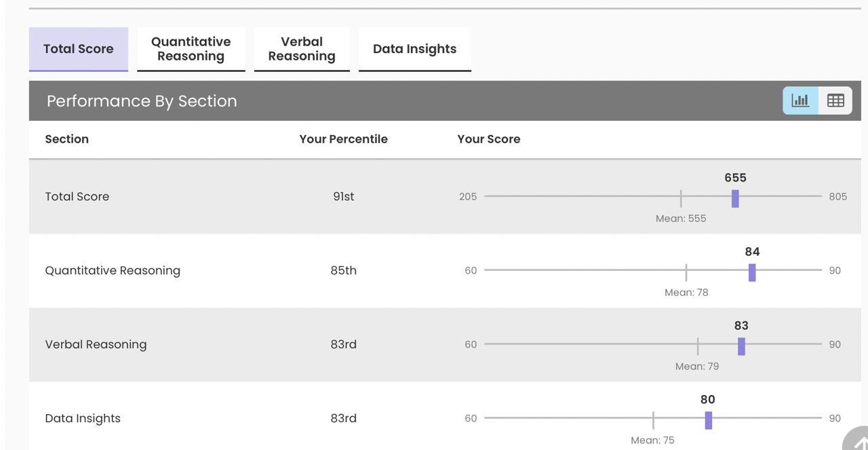868x450 pixels.
Task: Click the Data Insights score marker at 80
Action: pos(708,420)
